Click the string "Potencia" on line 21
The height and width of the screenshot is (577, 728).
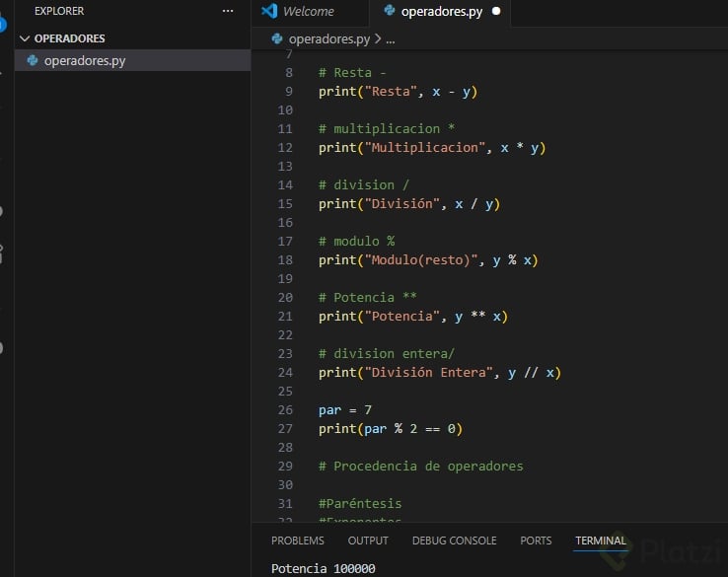402,317
